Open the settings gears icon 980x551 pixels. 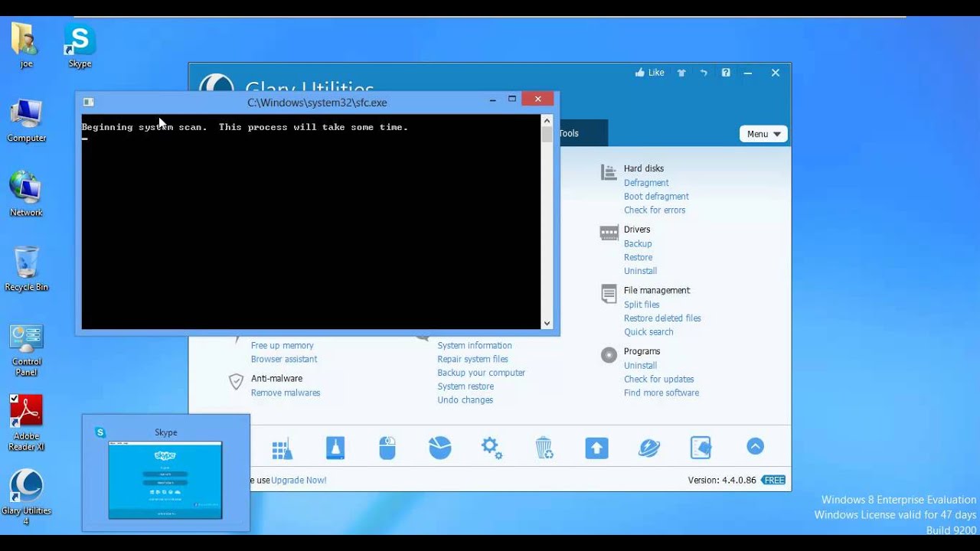click(x=492, y=448)
